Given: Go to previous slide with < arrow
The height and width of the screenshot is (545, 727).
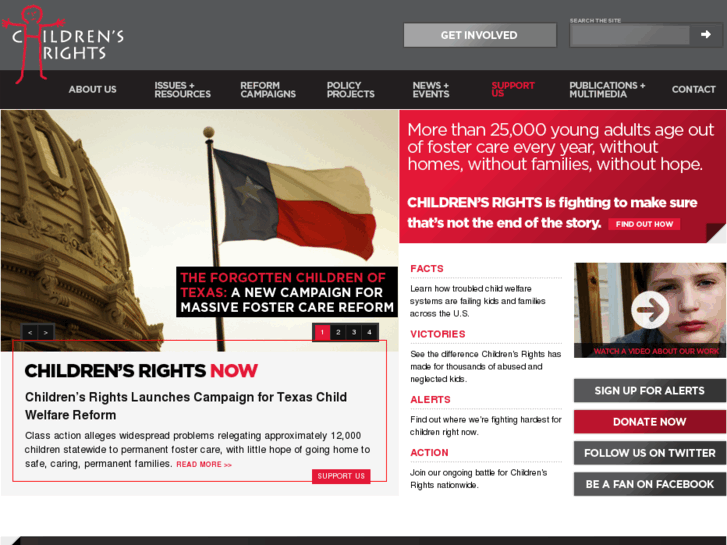Looking at the screenshot, I should pyautogui.click(x=30, y=332).
